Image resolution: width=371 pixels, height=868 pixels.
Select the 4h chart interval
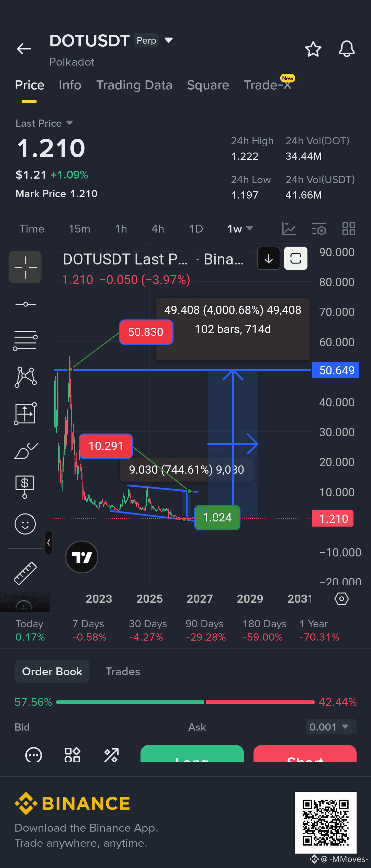[x=158, y=229]
